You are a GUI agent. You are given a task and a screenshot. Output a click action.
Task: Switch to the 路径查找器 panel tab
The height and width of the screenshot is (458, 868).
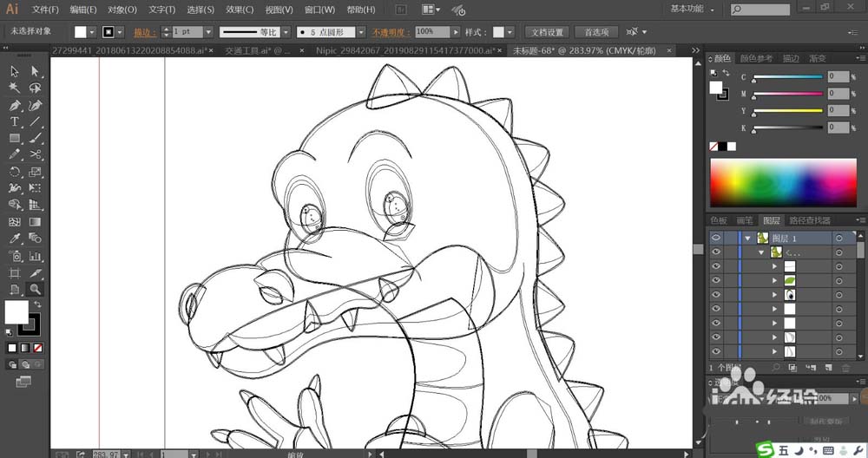[809, 220]
